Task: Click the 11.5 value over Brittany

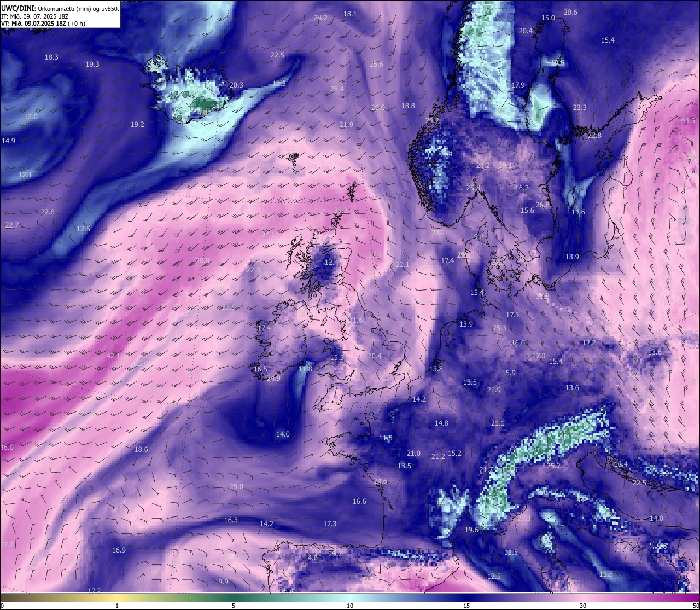Action: point(386,438)
